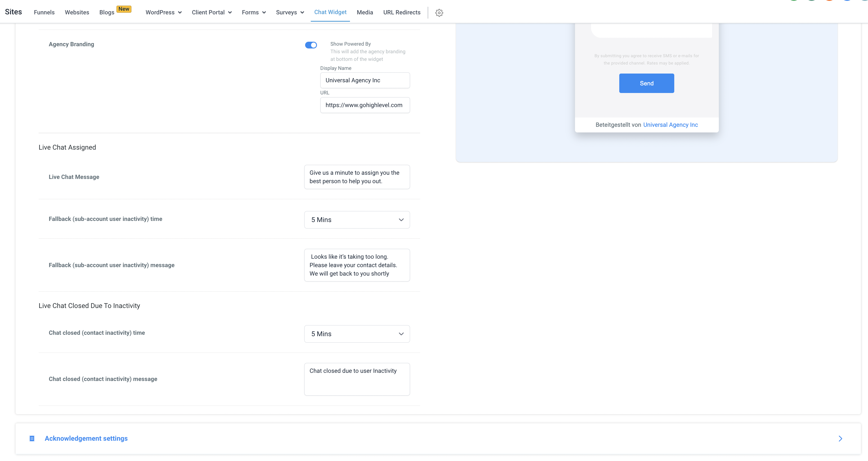The width and height of the screenshot is (868, 461).
Task: Edit the Live Chat Message text box
Action: point(357,177)
